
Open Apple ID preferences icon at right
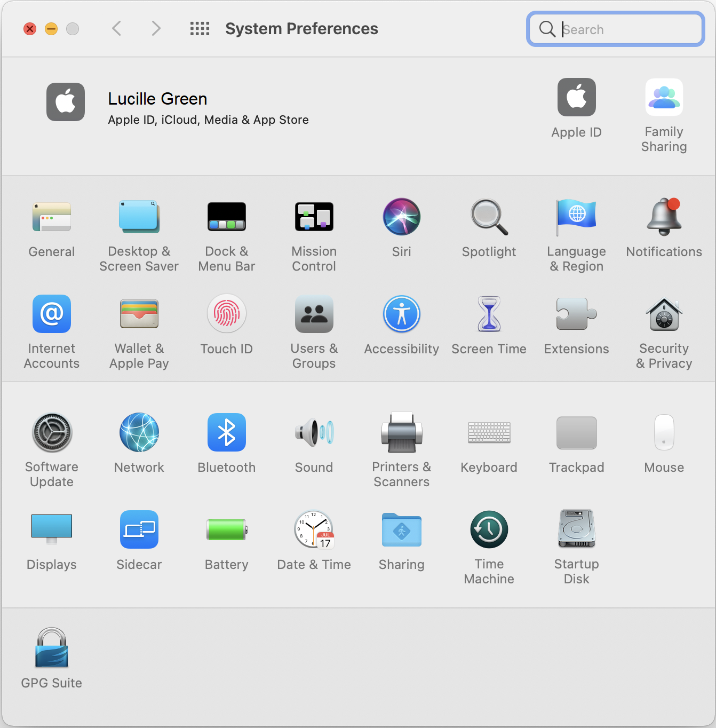point(577,97)
